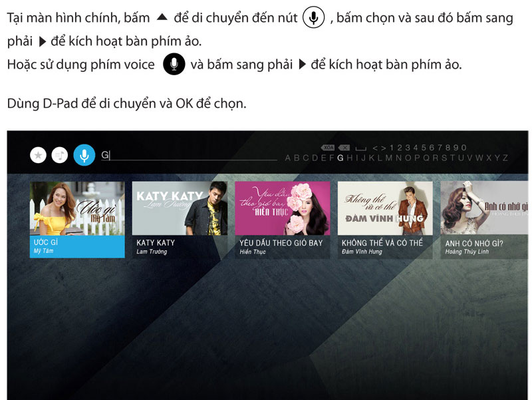Select number 0 on the keyboard row
The height and width of the screenshot is (400, 532).
(x=464, y=148)
